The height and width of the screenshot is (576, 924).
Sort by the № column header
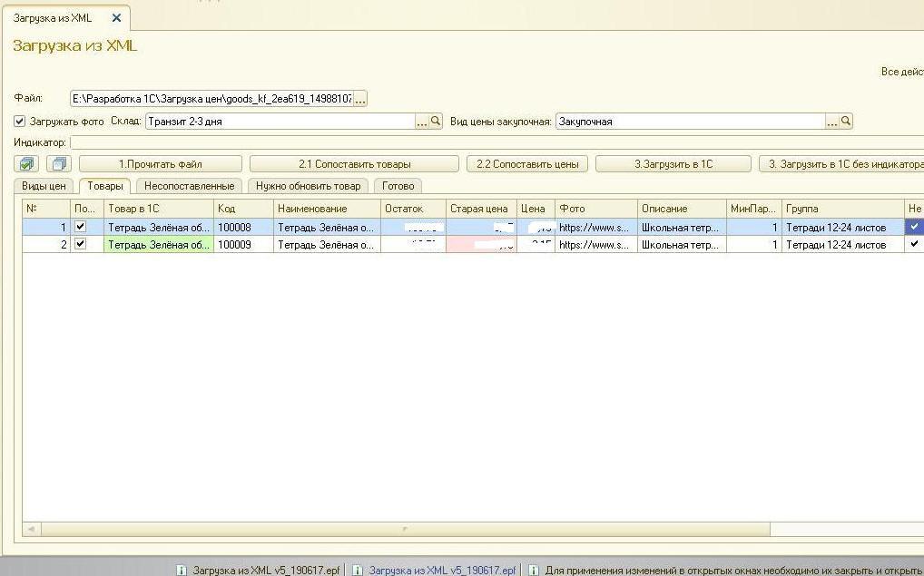pos(46,209)
